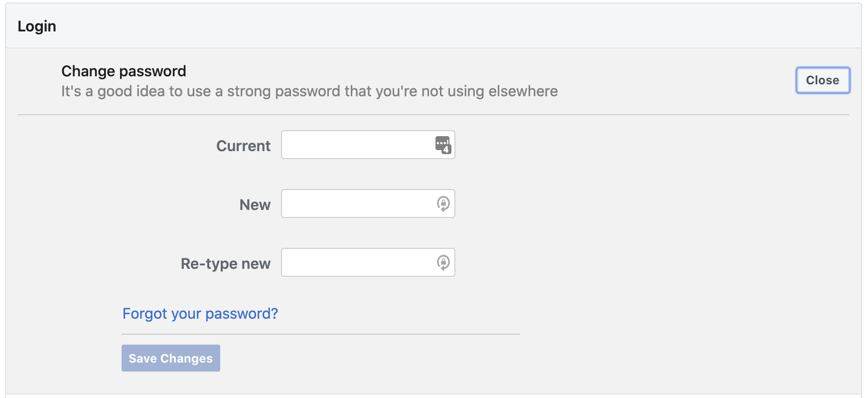The height and width of the screenshot is (398, 868).
Task: Submit the form via Save Changes
Action: [x=170, y=358]
